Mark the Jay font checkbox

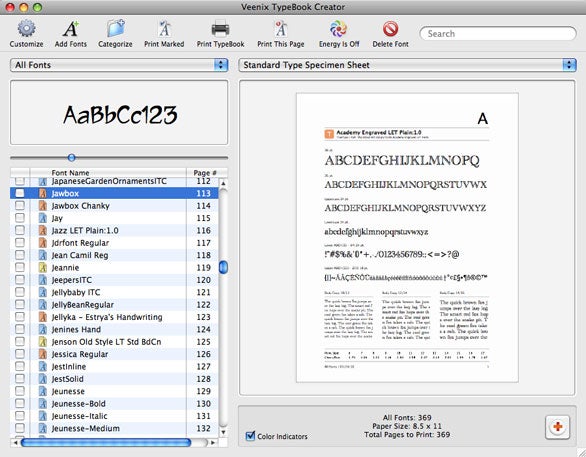coord(19,217)
